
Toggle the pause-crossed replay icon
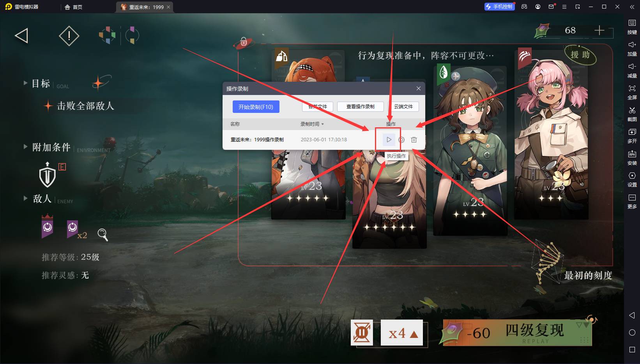click(x=362, y=333)
